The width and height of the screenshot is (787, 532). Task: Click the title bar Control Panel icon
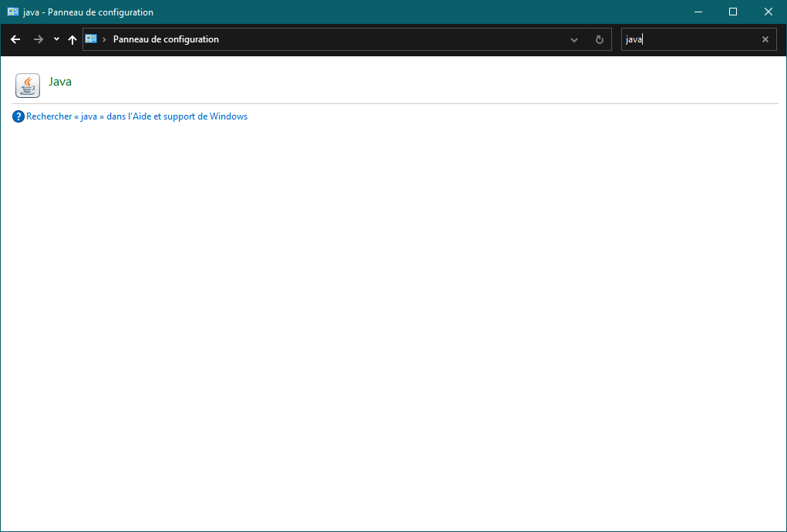tap(13, 12)
